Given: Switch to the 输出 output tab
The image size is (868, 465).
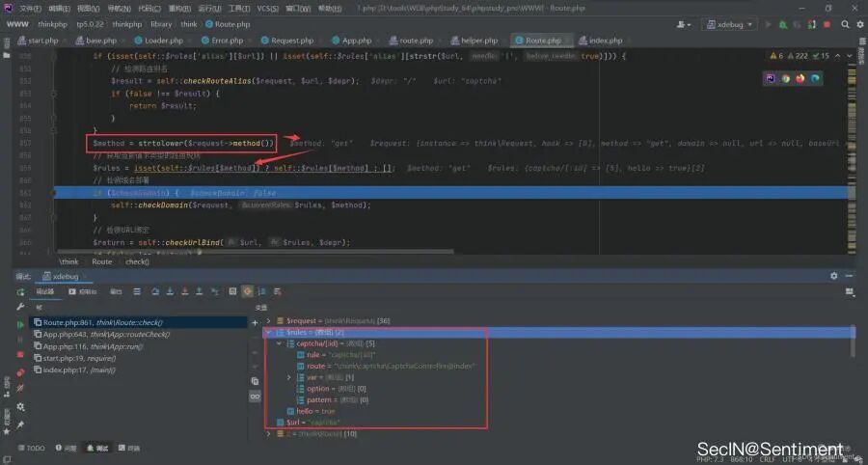Looking at the screenshot, I should [116, 291].
